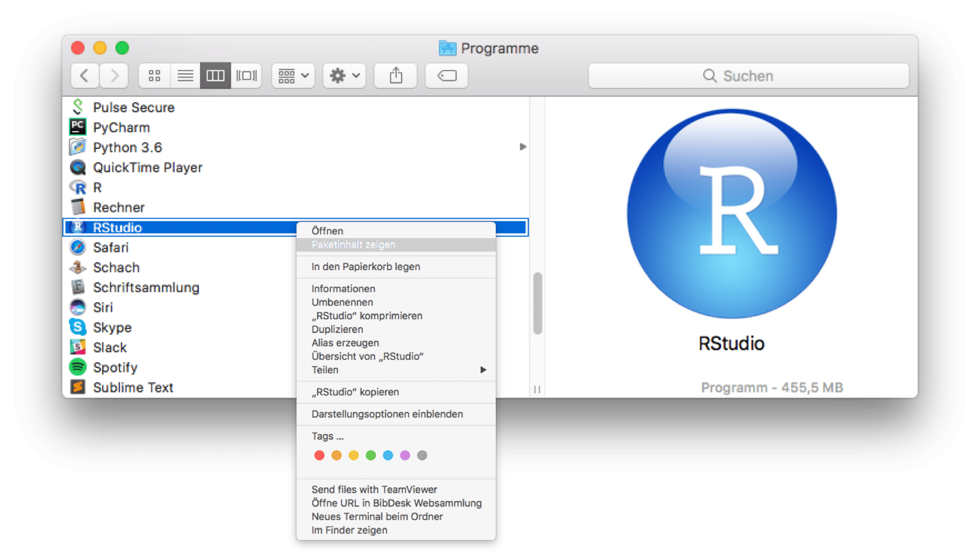Click the Safari compass icon
The height and width of the screenshot is (555, 980).
coord(78,247)
